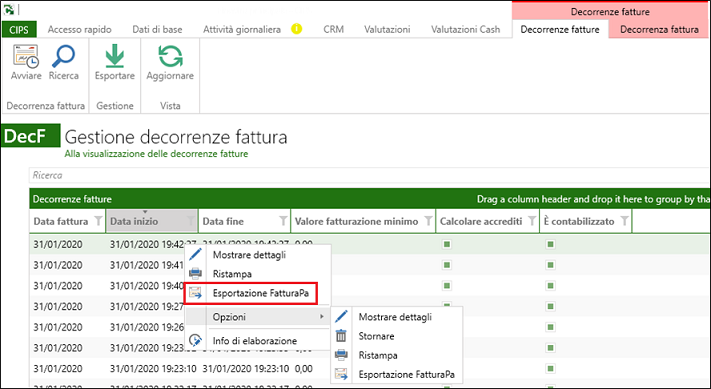The height and width of the screenshot is (389, 711).
Task: Click the Avviare invoice run icon
Action: pos(26,56)
